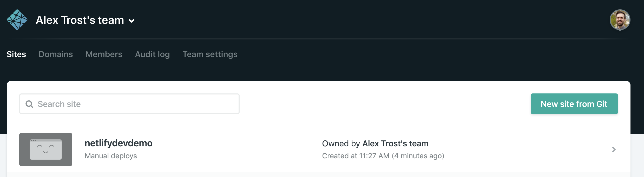Open the Members section
644x177 pixels.
[x=104, y=55]
